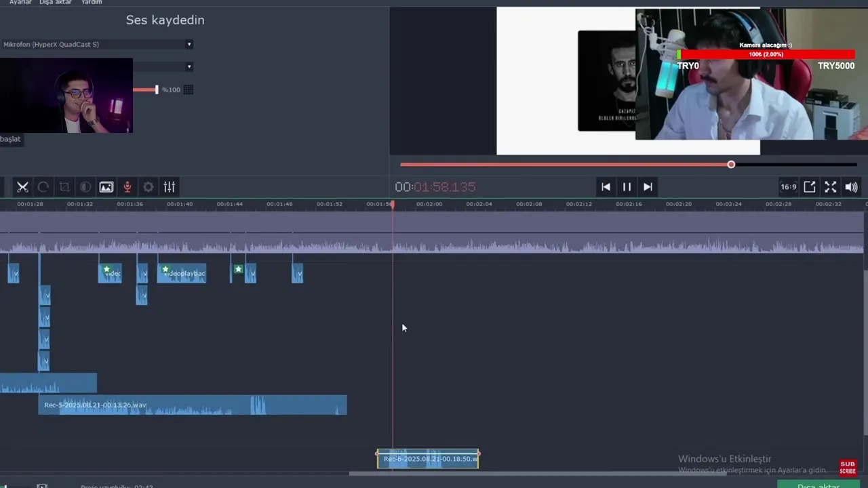Screen dimensions: 868x488
Task: Select the starred 'videc' overlay clip
Action: tap(110, 273)
